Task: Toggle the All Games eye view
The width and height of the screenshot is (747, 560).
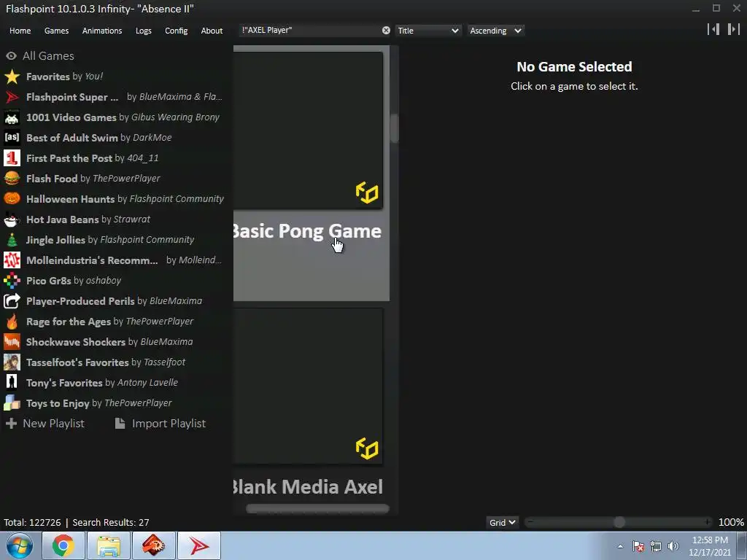Action: point(11,56)
